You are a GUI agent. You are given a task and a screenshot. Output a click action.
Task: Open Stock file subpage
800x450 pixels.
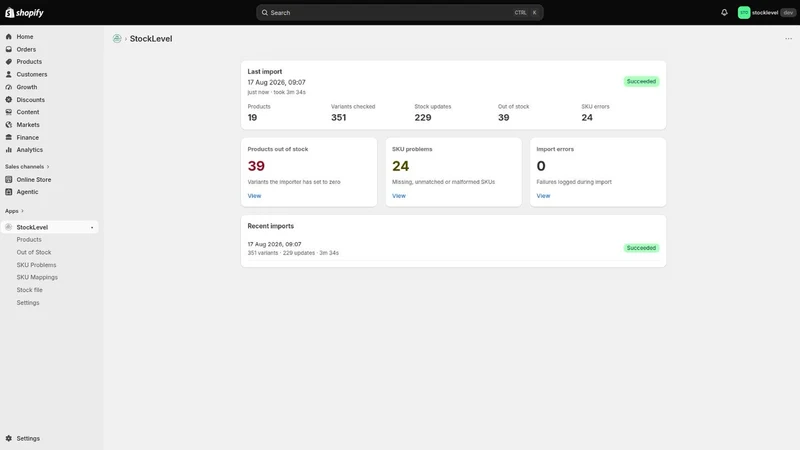[30, 290]
